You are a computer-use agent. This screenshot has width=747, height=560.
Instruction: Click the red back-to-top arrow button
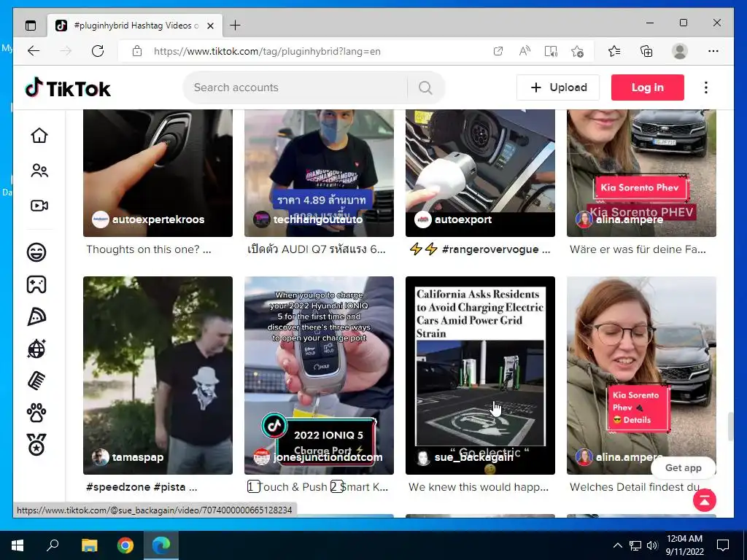click(705, 500)
